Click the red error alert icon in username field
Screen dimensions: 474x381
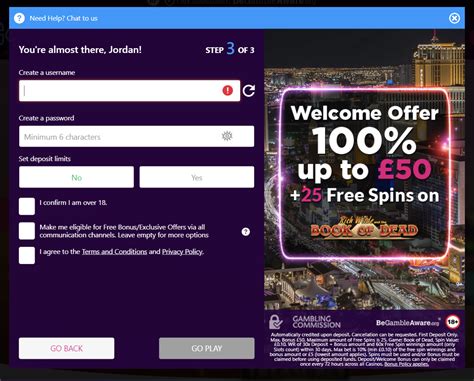pos(228,90)
